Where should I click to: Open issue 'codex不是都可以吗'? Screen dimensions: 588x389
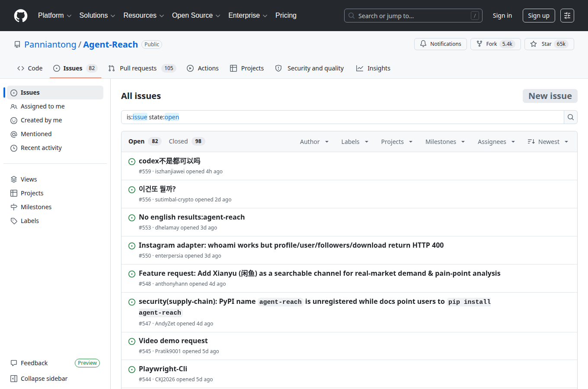[x=169, y=161]
